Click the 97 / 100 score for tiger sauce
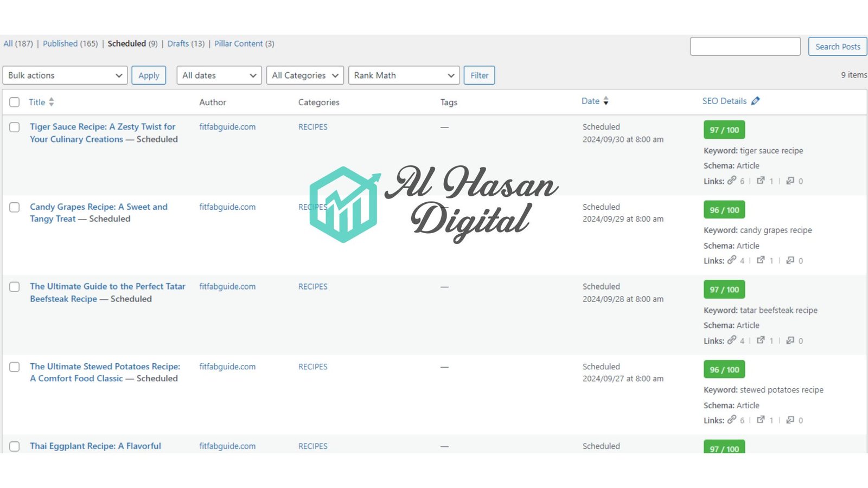 tap(724, 130)
